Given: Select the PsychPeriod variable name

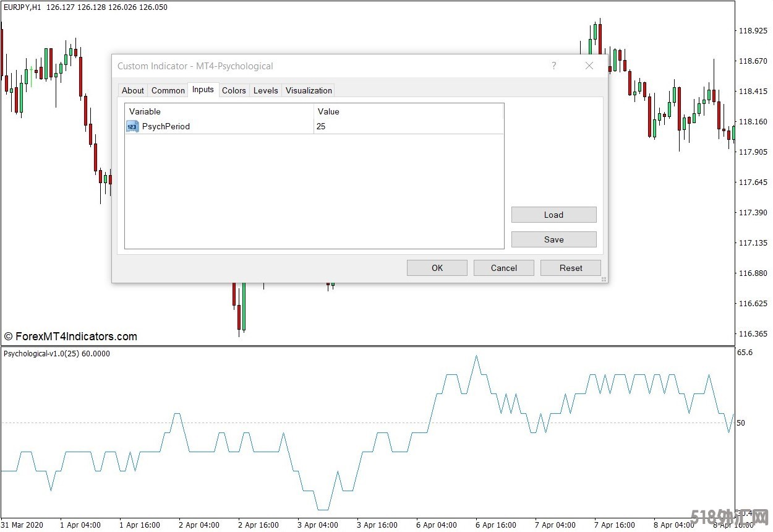Looking at the screenshot, I should click(166, 126).
